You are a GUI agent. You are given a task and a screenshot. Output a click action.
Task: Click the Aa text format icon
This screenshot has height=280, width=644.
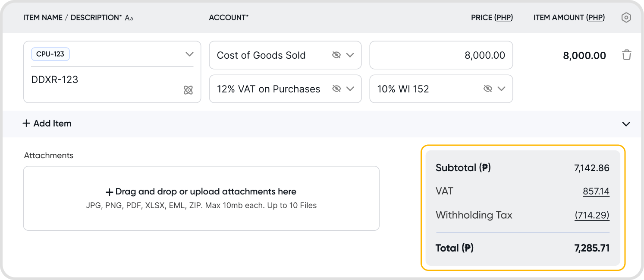click(129, 18)
